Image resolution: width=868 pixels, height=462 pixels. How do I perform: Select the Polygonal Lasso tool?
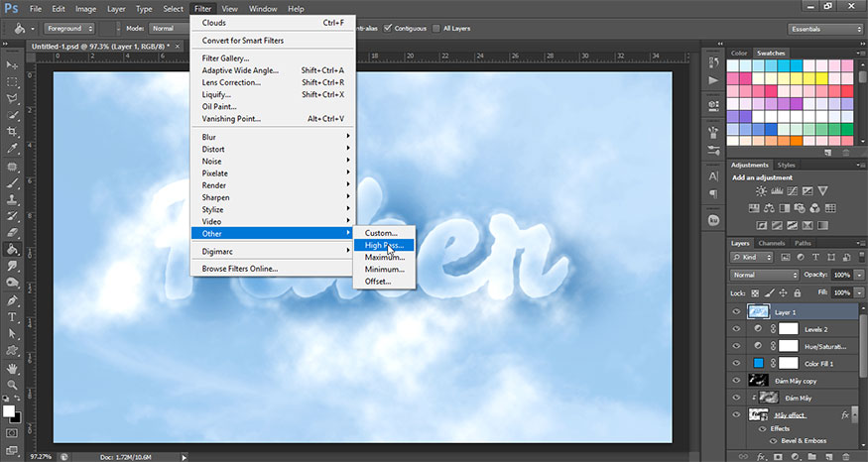pos(12,99)
